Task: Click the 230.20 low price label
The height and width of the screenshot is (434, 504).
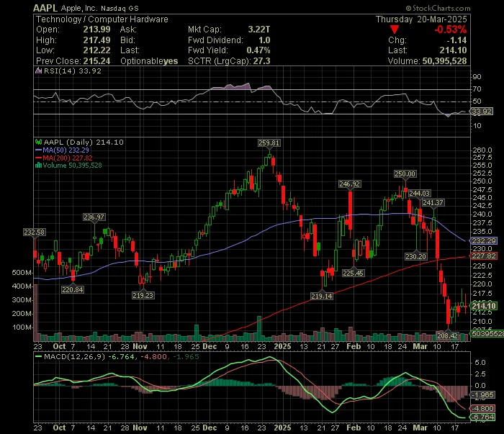Action: [416, 256]
